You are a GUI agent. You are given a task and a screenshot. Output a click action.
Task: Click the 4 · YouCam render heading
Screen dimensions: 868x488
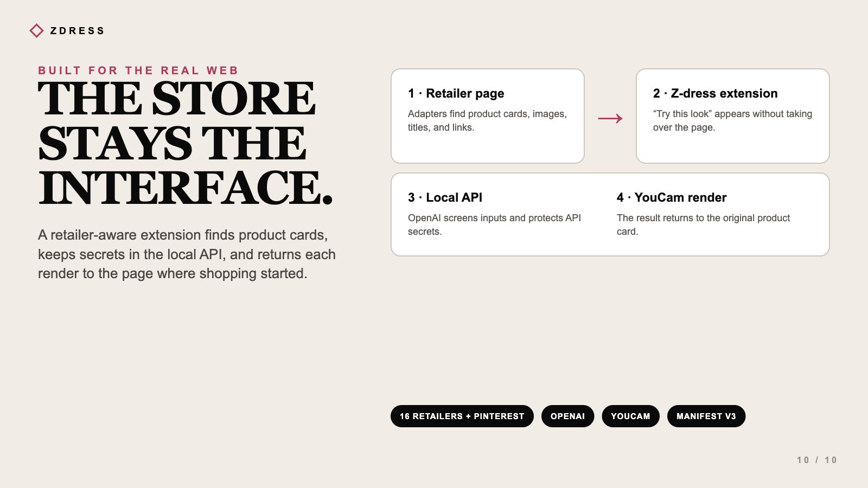[x=672, y=197]
